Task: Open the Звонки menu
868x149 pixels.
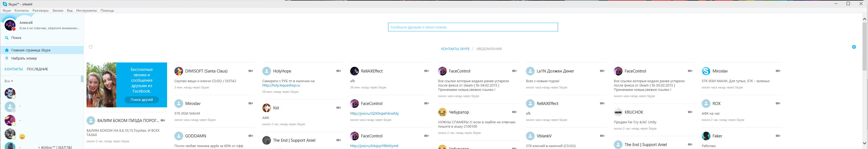Action: [x=58, y=10]
